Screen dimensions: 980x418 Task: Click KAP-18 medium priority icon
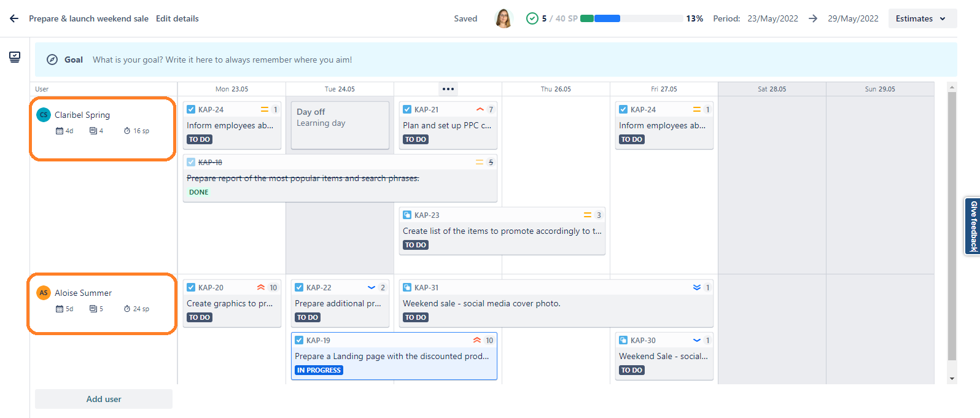pos(480,162)
